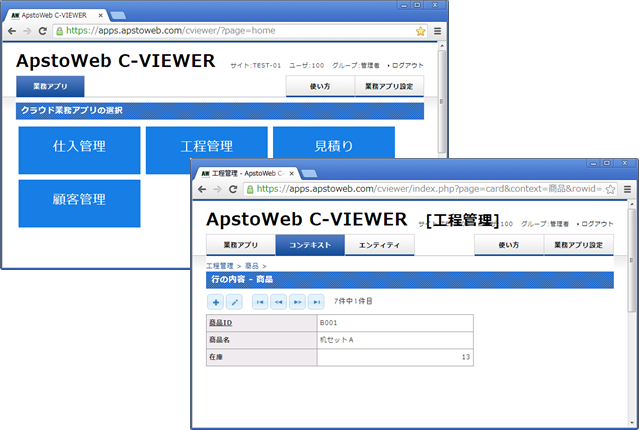The height and width of the screenshot is (430, 639).
Task: Click address bar in rear window
Action: pyautogui.click(x=239, y=31)
